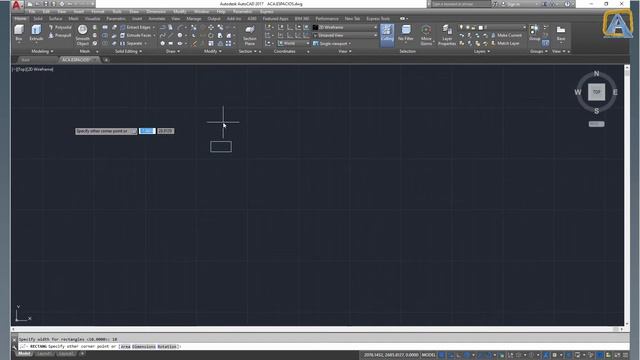Click the vertical scrollbar of the drawing area
The image size is (640, 360).
click(x=627, y=195)
